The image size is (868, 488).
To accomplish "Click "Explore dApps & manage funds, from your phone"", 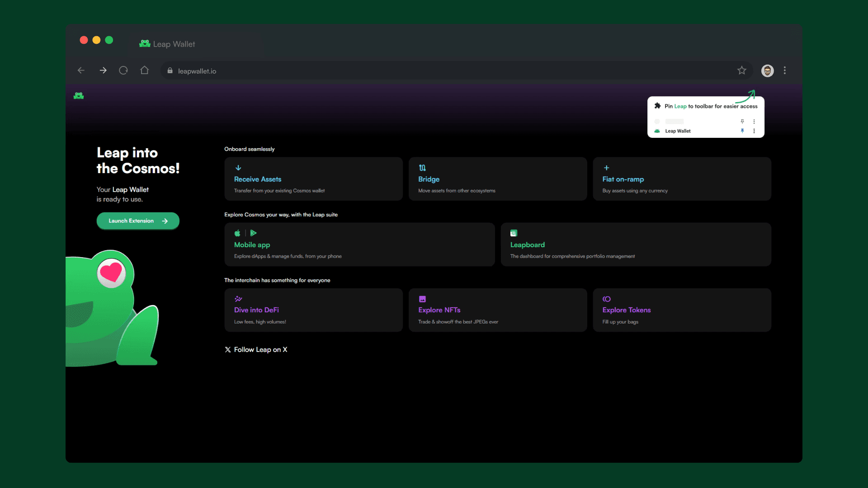I will coord(288,256).
